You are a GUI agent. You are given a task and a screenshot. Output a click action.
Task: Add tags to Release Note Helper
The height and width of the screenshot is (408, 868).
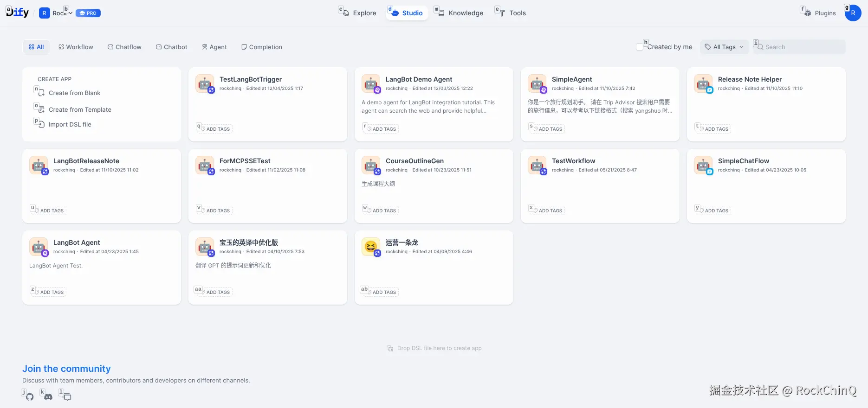click(x=713, y=129)
